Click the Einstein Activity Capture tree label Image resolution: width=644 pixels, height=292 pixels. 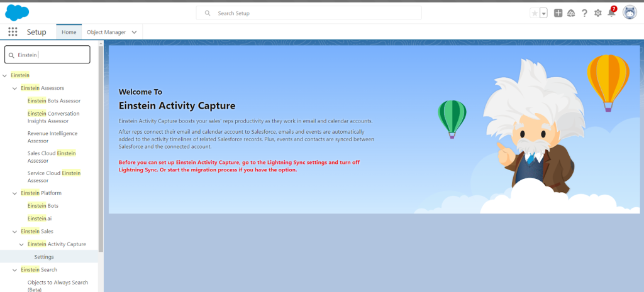point(57,244)
